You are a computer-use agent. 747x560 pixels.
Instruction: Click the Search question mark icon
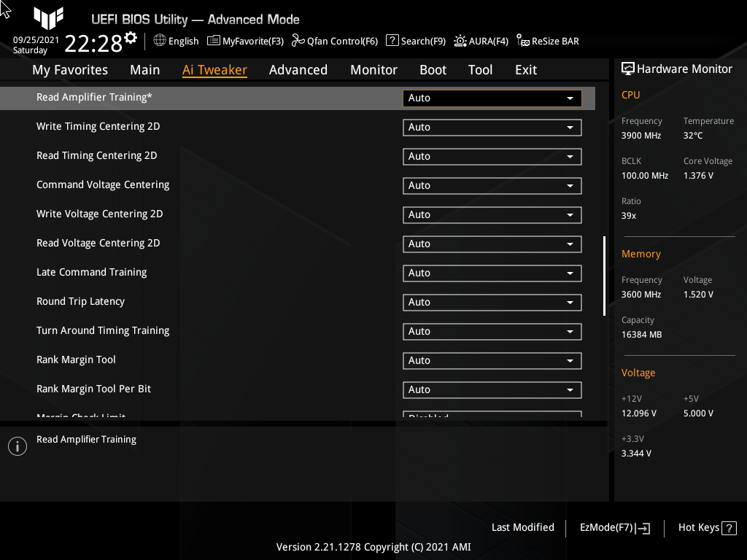pos(392,41)
